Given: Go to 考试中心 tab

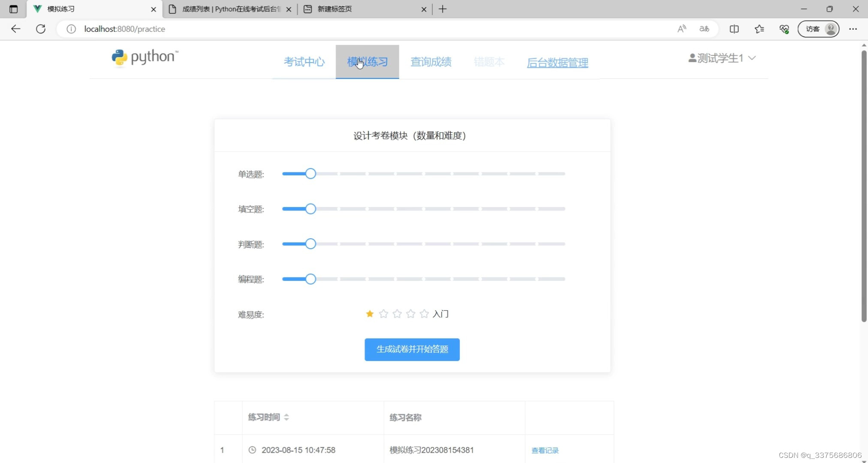Looking at the screenshot, I should coord(304,62).
